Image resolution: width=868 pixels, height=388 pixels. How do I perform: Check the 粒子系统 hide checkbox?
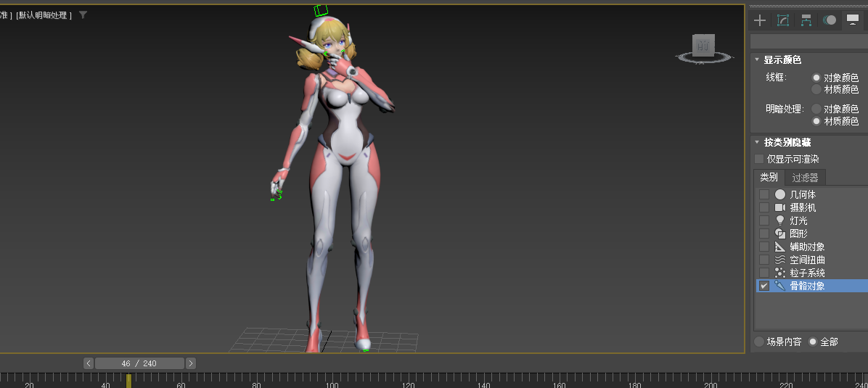click(x=764, y=273)
